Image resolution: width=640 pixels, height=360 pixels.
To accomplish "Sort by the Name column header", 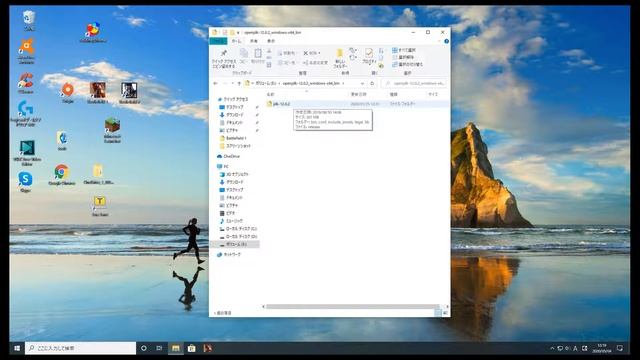I will pos(270,94).
